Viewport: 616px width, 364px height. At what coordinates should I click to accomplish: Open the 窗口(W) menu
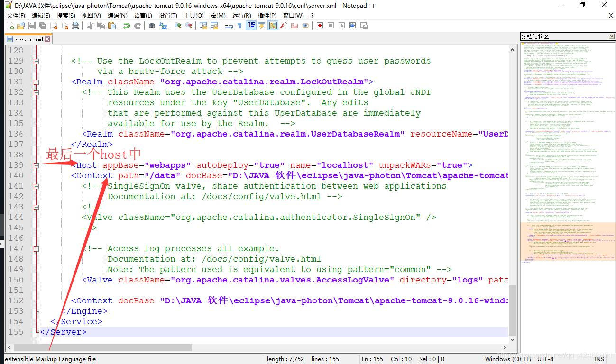[293, 16]
